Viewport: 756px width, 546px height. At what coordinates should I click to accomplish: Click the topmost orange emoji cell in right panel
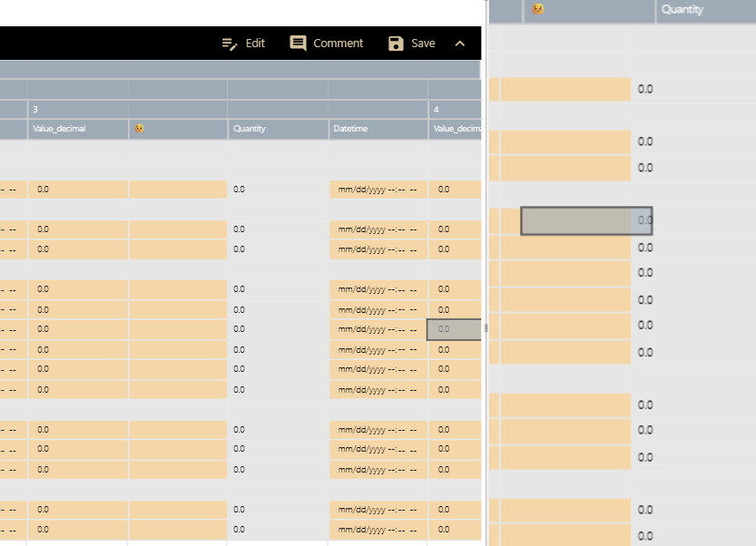tap(565, 89)
